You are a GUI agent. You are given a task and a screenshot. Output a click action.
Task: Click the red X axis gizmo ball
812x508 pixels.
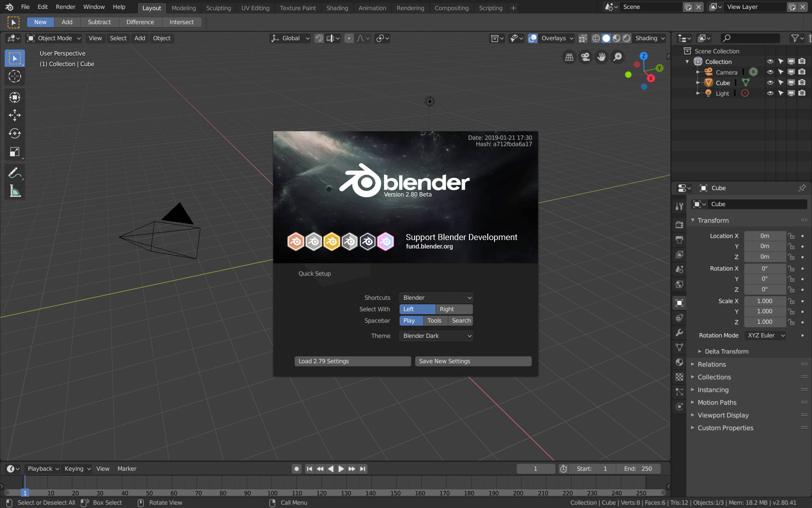tap(651, 78)
